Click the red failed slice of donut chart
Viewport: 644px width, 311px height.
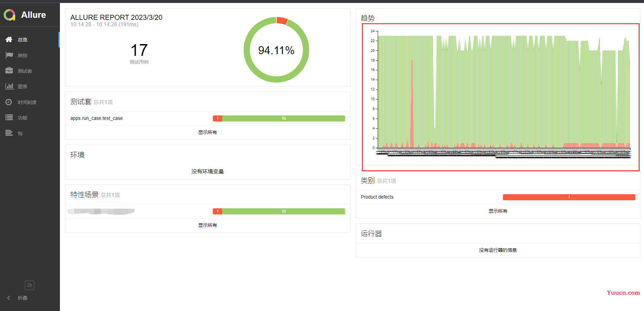282,20
